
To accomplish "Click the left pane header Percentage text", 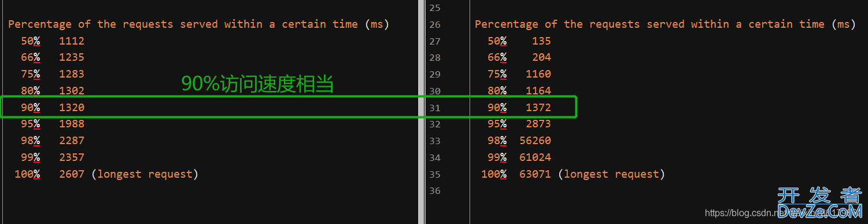I will click(x=40, y=24).
